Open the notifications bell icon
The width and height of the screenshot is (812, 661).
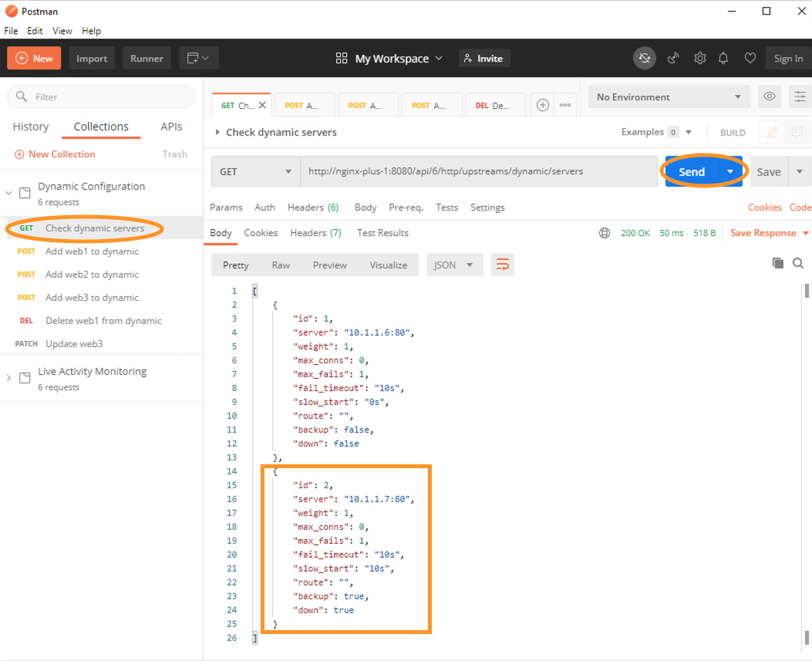[x=723, y=58]
